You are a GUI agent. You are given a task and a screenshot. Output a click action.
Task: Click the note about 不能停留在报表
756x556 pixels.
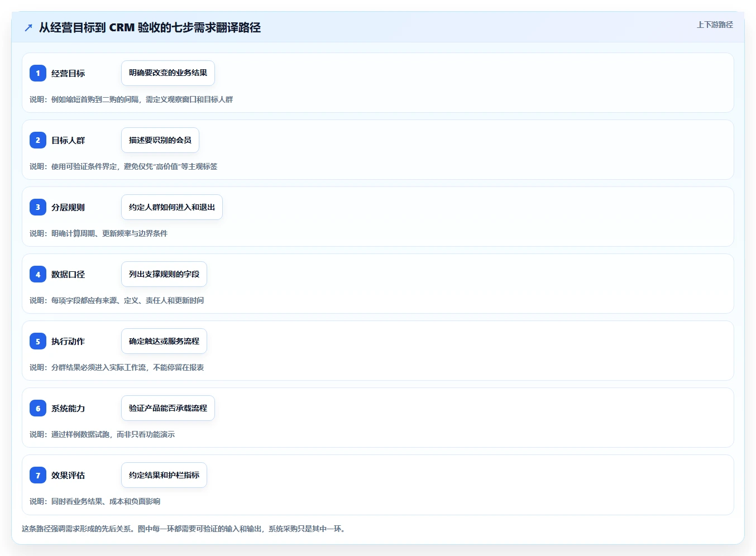coord(117,367)
